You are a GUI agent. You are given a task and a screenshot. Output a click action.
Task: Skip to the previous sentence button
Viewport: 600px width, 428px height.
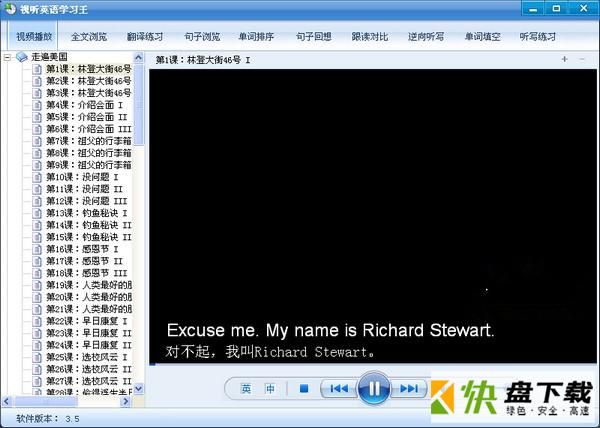click(x=339, y=389)
